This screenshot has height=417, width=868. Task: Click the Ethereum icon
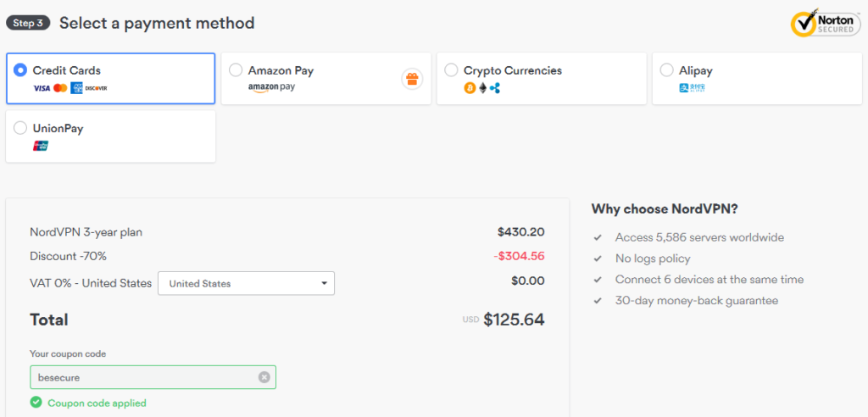482,87
